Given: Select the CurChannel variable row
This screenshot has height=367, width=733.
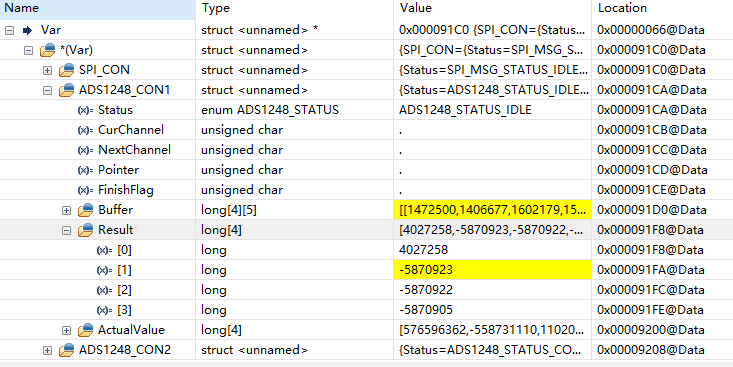Looking at the screenshot, I should point(366,130).
